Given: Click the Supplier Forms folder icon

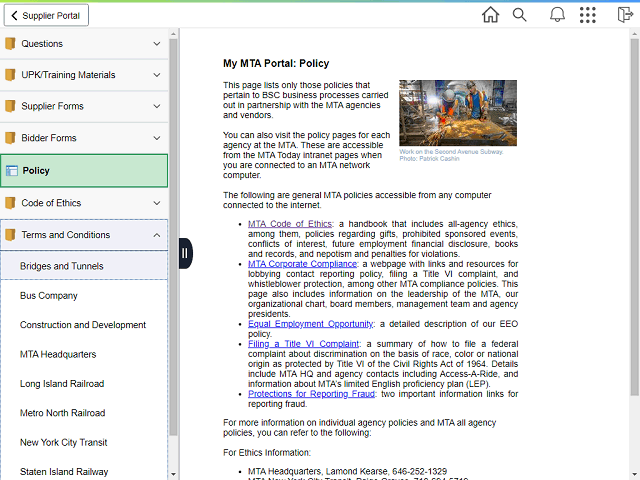Looking at the screenshot, I should click(x=10, y=106).
